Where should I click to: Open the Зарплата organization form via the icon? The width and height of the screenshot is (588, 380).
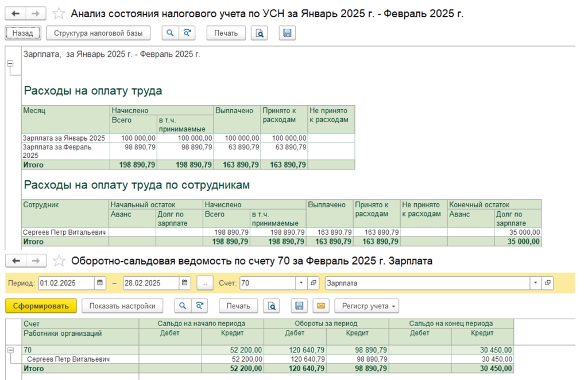tap(548, 283)
